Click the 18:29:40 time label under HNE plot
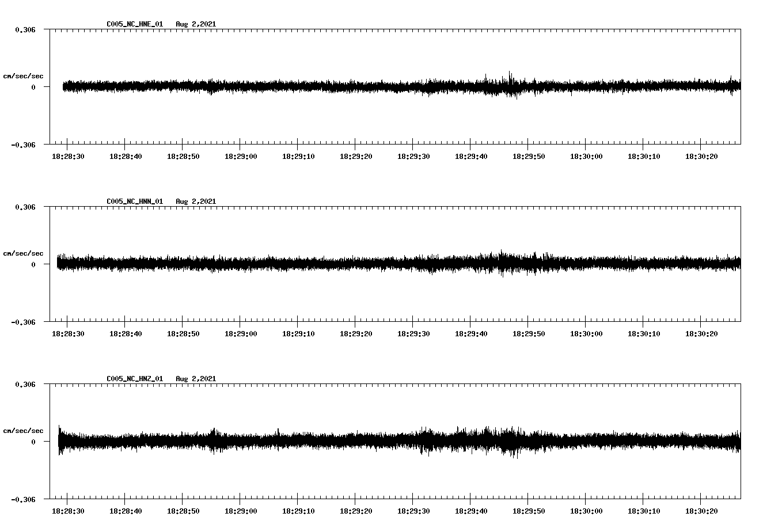This screenshot has width=782, height=532. (471, 156)
